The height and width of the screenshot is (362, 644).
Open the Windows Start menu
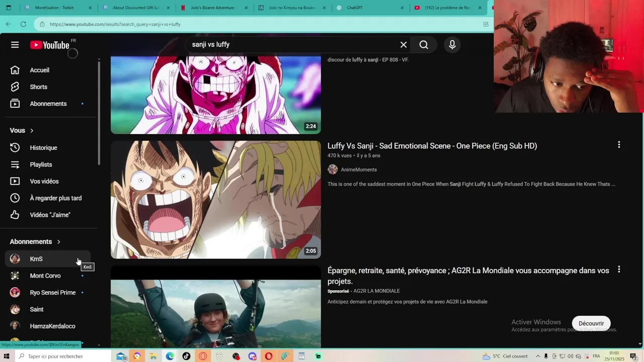point(7,356)
